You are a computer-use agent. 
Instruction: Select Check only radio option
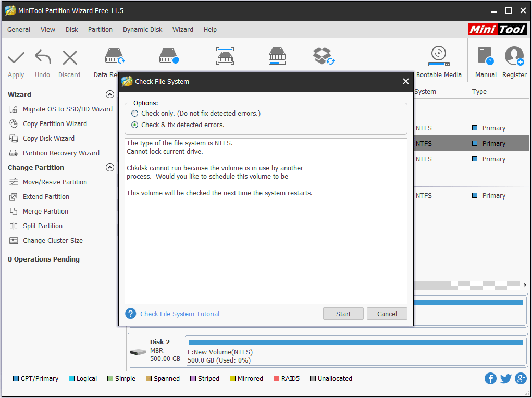pyautogui.click(x=135, y=114)
